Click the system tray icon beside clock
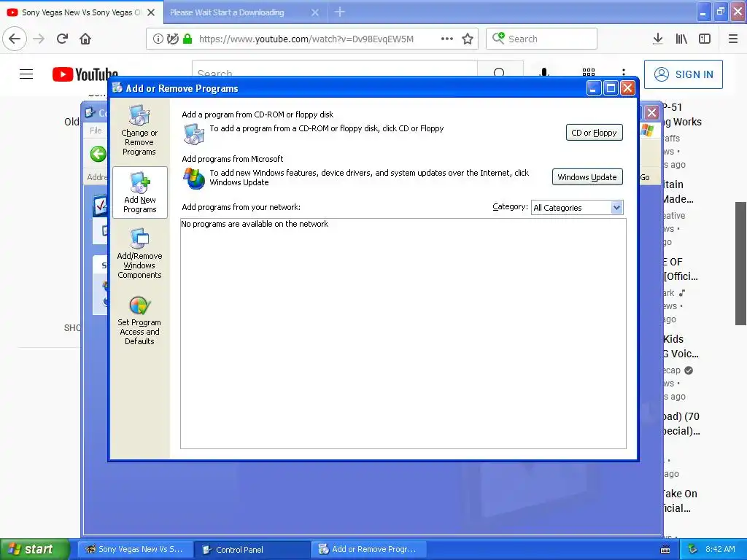 click(x=693, y=549)
